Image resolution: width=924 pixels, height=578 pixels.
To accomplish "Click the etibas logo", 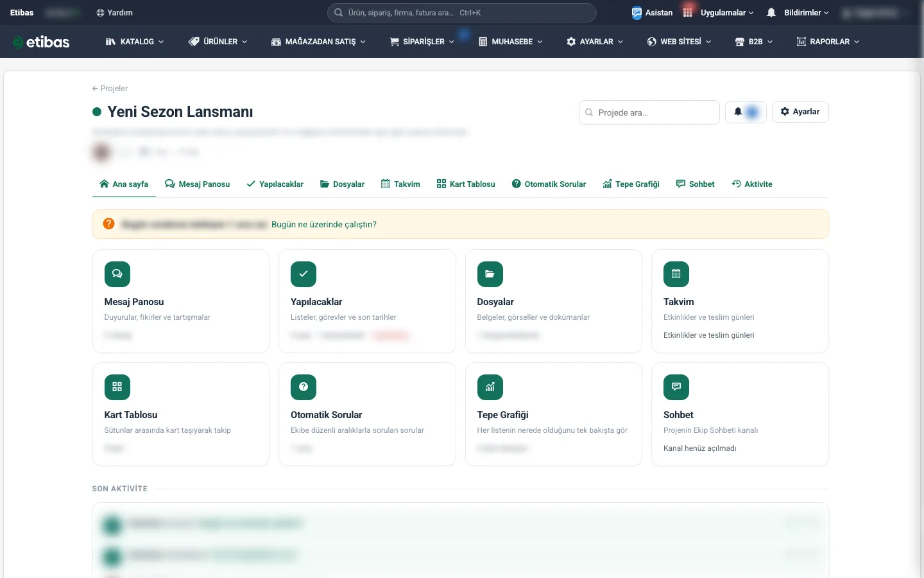I will pos(41,42).
